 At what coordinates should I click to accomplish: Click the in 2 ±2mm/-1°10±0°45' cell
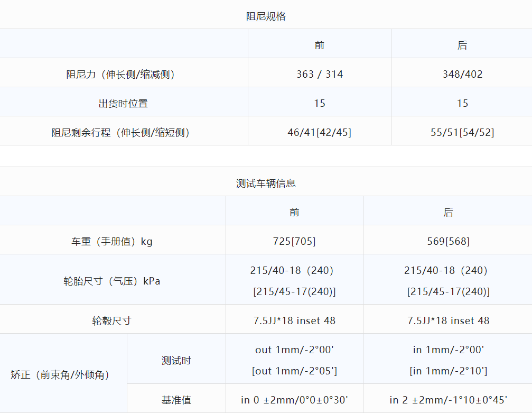tap(448, 400)
